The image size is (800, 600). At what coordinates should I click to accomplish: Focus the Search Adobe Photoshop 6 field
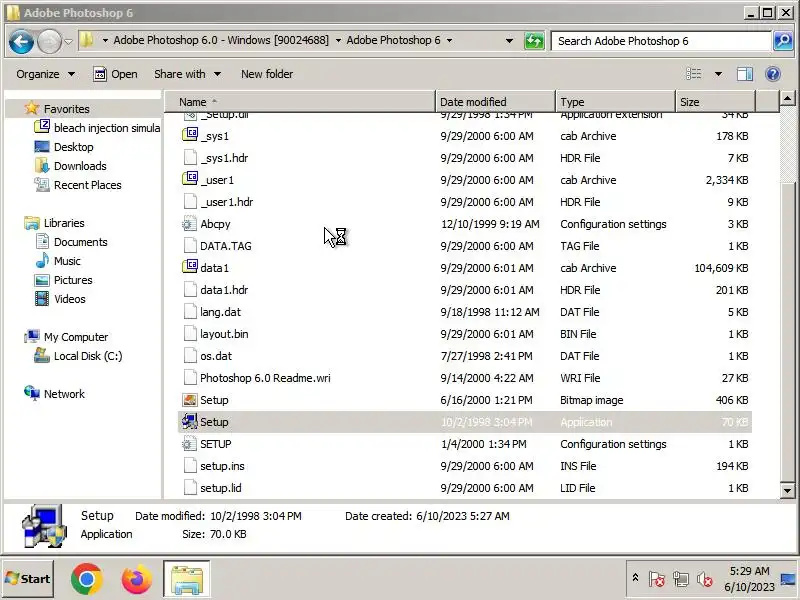662,41
